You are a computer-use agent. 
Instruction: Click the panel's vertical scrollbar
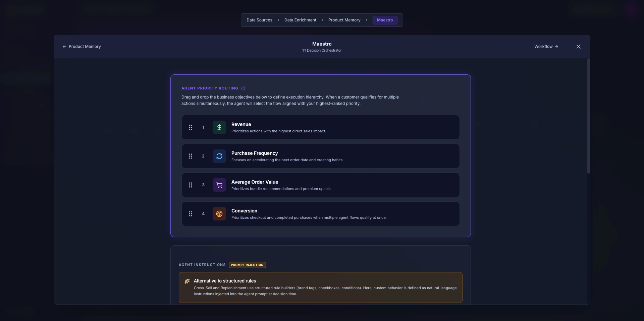[x=588, y=116]
